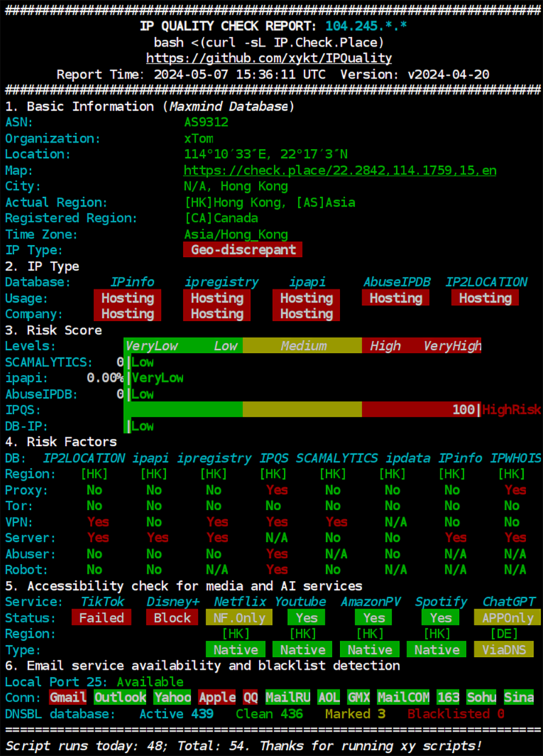Viewport: 543px width, 756px height.
Task: Select the ViaDNS type badge
Action: tap(508, 650)
